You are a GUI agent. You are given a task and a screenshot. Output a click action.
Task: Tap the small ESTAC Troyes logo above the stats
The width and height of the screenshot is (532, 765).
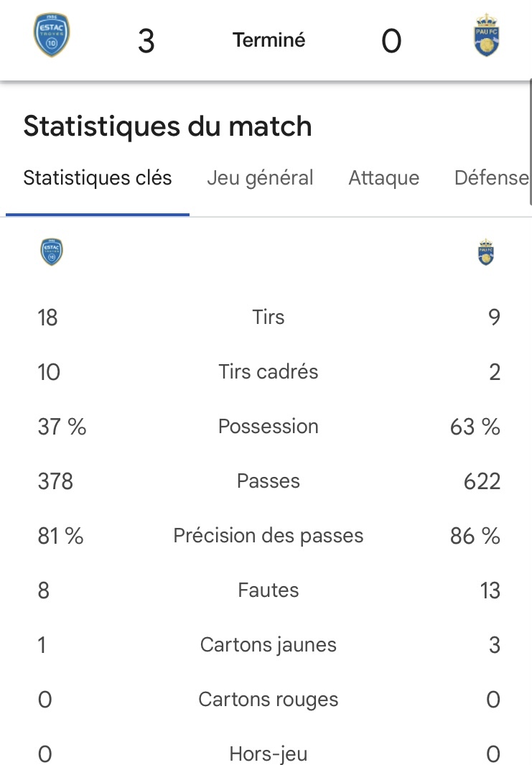pyautogui.click(x=52, y=251)
